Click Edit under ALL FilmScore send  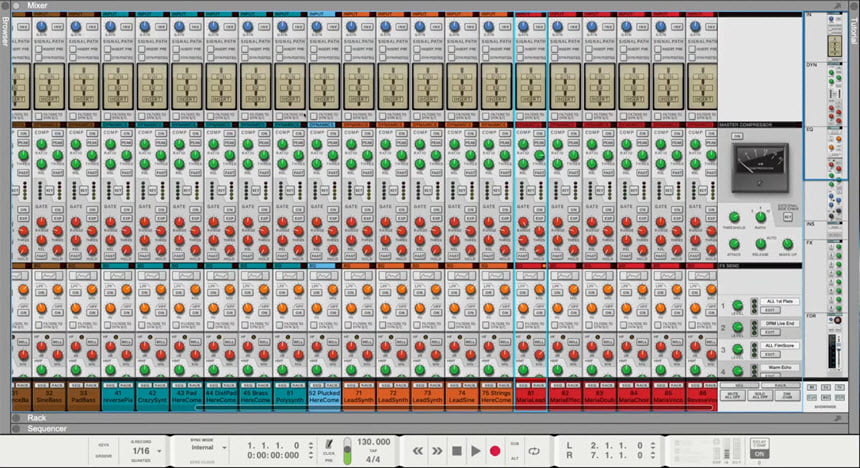(770, 354)
